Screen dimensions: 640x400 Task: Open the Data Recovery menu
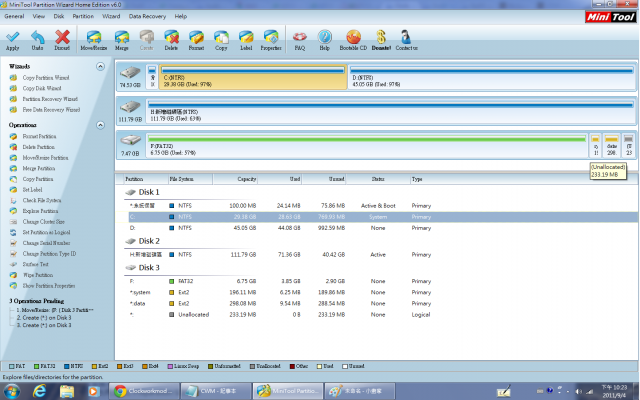tap(147, 16)
